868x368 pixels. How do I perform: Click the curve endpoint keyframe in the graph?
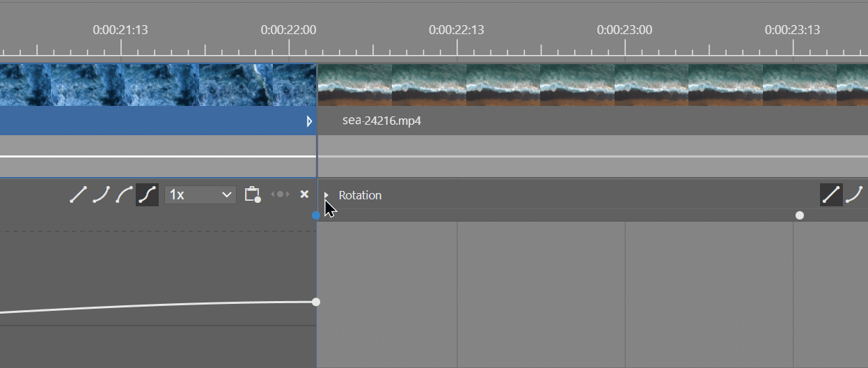316,302
